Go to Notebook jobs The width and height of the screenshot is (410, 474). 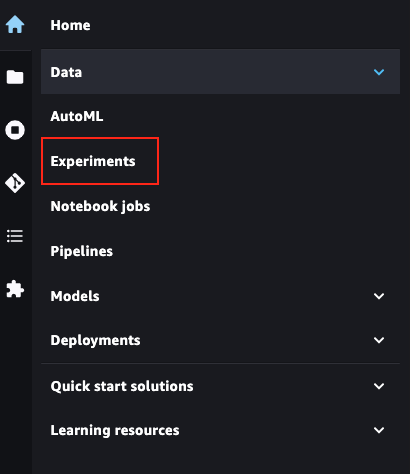tap(100, 206)
